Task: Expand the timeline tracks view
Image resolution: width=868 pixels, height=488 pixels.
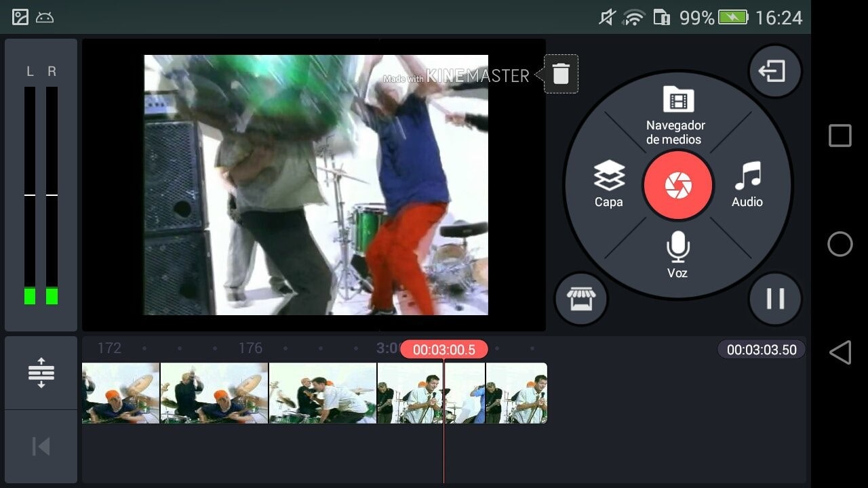Action: [41, 373]
